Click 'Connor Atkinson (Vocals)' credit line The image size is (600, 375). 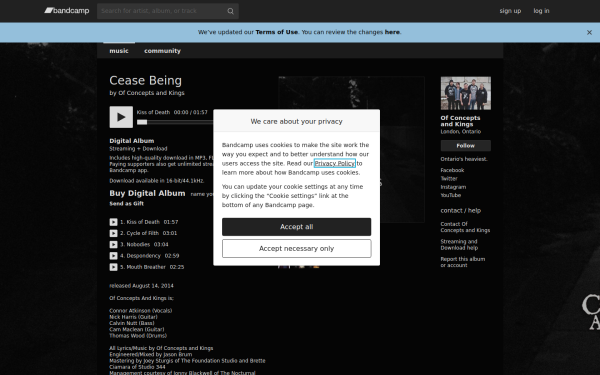point(140,311)
